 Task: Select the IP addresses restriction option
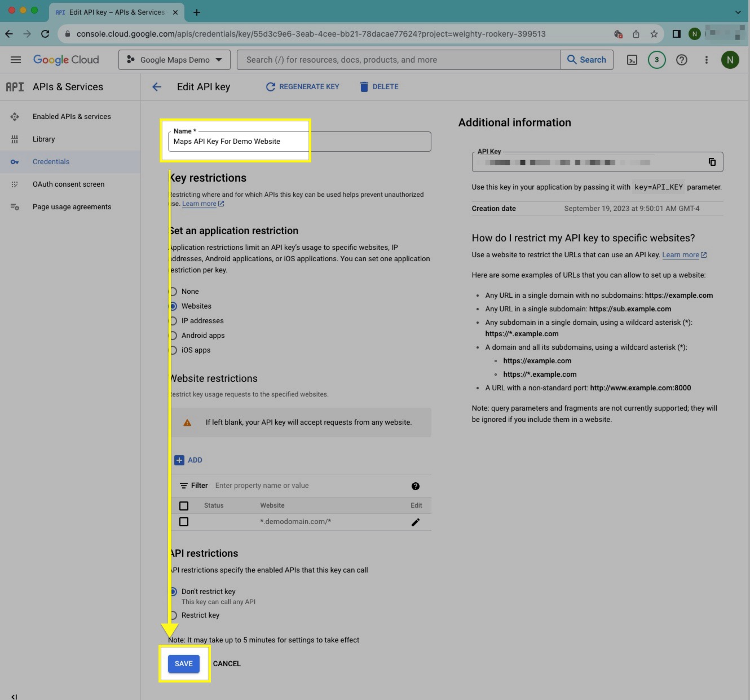(173, 321)
